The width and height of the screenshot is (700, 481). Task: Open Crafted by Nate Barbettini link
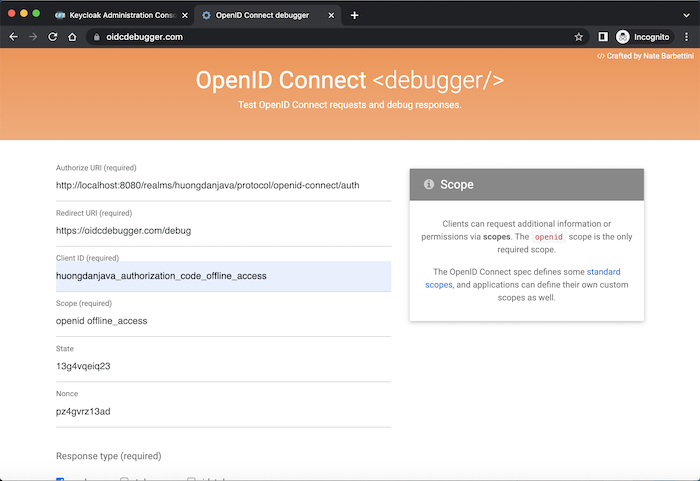pyautogui.click(x=646, y=56)
